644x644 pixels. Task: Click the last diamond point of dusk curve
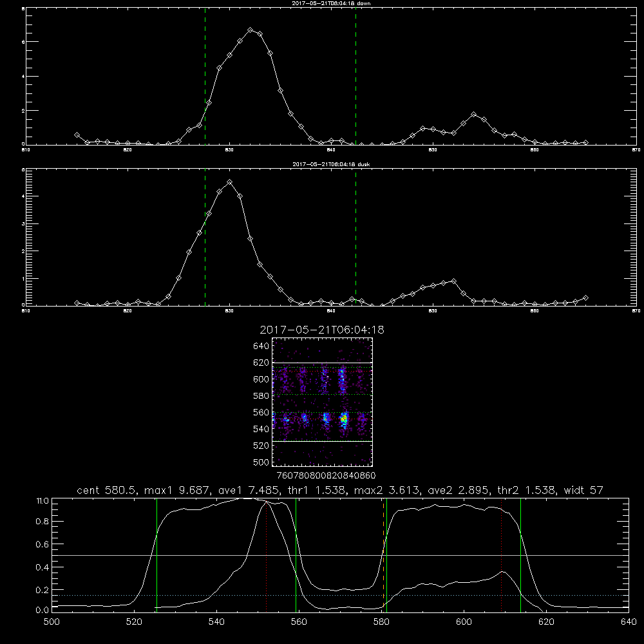pyautogui.click(x=585, y=298)
